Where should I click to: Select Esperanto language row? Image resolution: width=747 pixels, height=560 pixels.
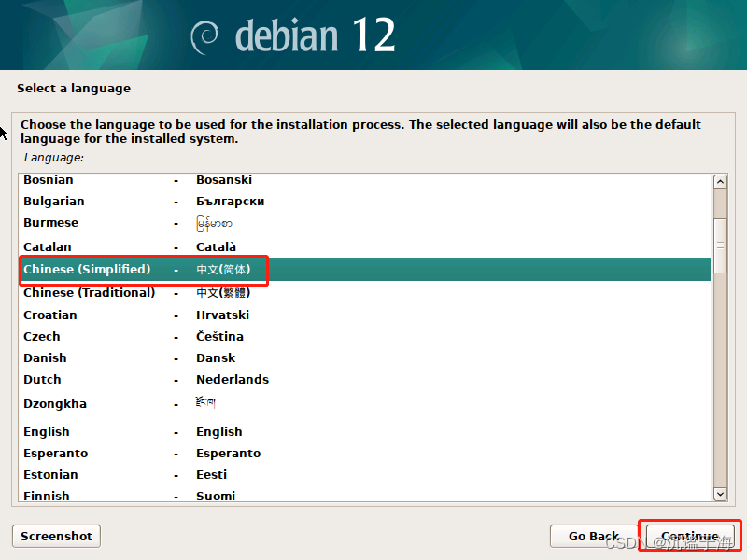pos(365,453)
